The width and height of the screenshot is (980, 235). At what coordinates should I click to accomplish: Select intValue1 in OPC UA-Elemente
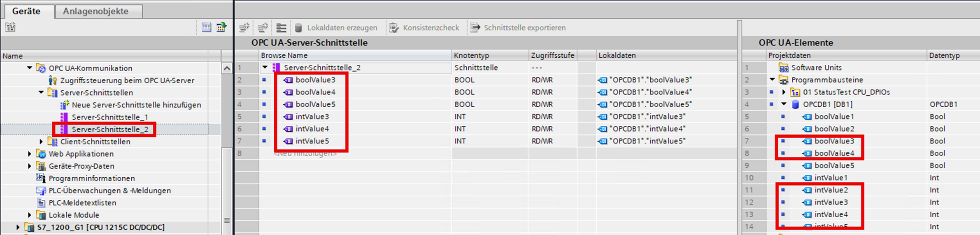tap(831, 178)
